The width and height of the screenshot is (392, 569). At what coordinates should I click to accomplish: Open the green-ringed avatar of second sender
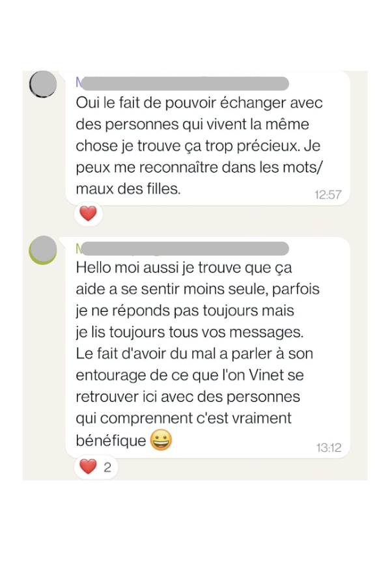click(x=44, y=250)
